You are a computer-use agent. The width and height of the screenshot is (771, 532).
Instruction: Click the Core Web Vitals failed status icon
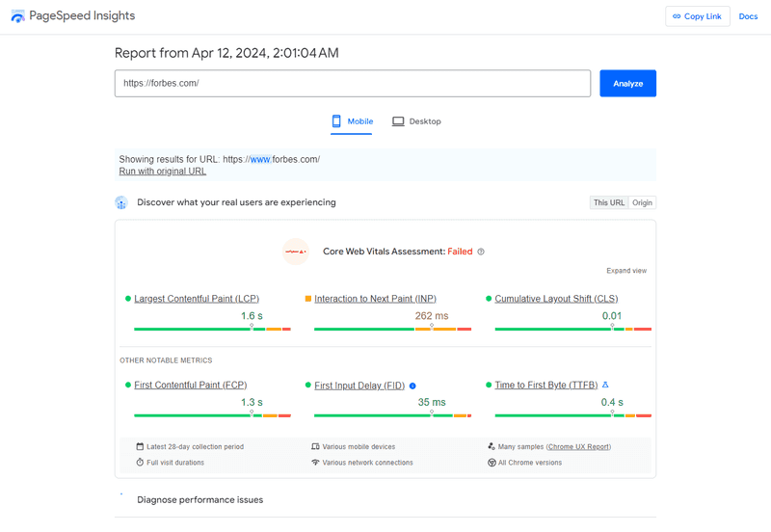coord(296,252)
